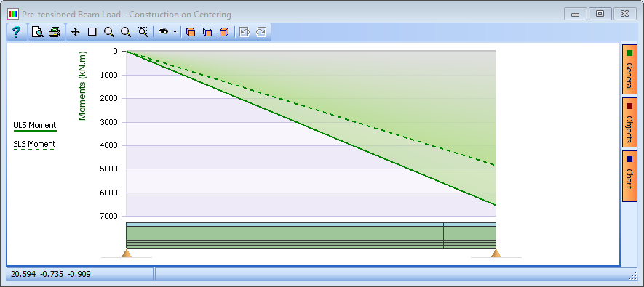Click the printer icon to print
Screen dimensions: 644x287
tap(55, 32)
